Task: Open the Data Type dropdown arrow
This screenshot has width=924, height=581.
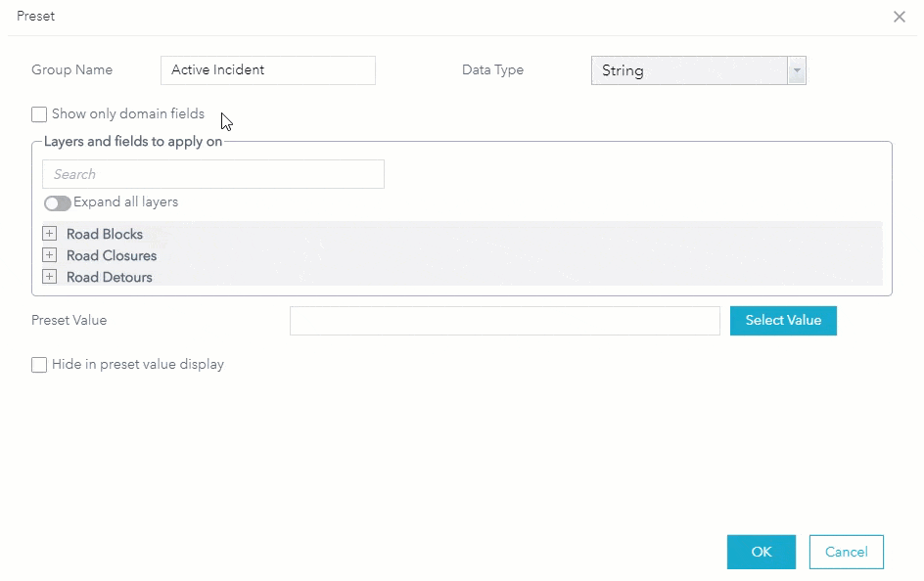Action: [797, 70]
